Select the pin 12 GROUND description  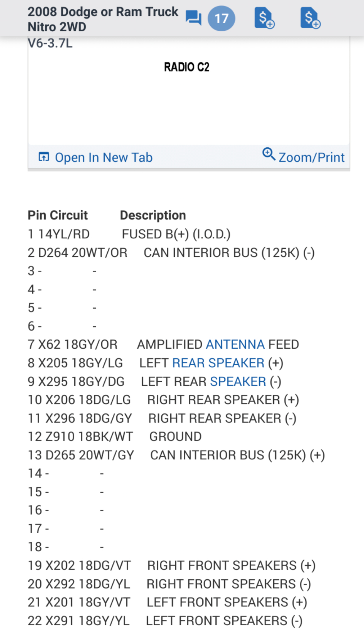click(x=175, y=437)
